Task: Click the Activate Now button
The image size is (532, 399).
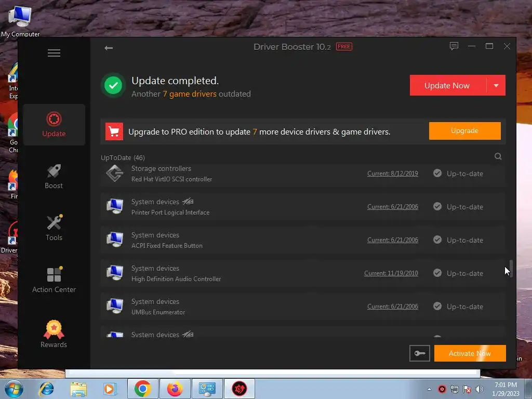Action: 470,353
